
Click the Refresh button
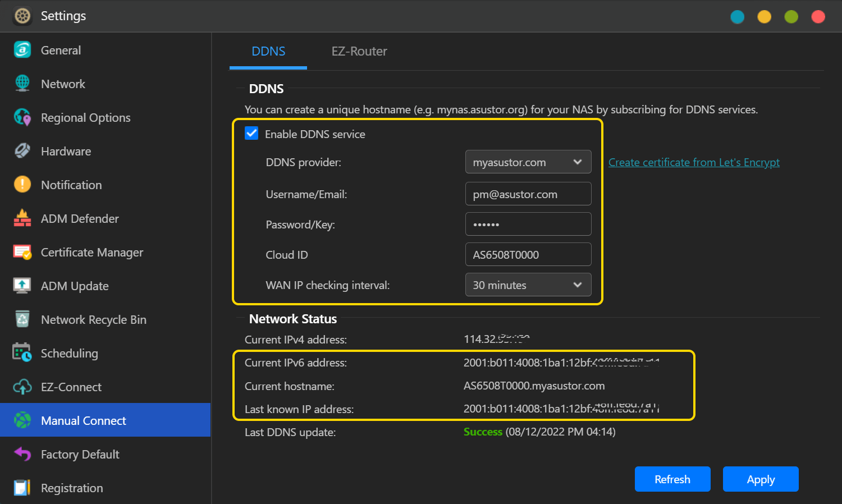[x=672, y=479]
